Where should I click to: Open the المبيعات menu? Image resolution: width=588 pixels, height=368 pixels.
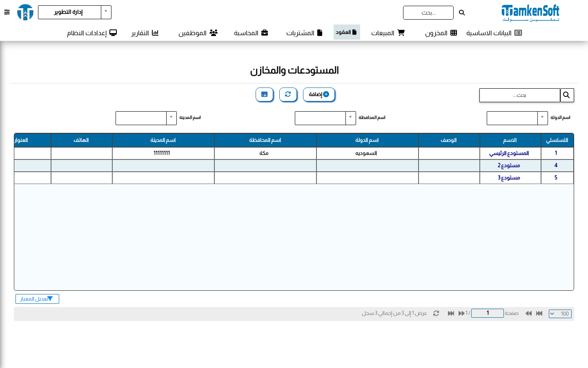388,33
